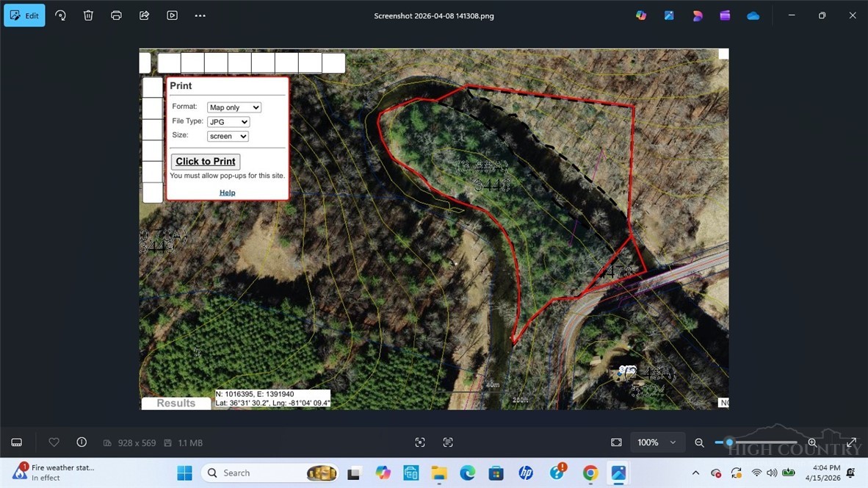
Task: Toggle the filmstrip view icon
Action: [x=16, y=442]
